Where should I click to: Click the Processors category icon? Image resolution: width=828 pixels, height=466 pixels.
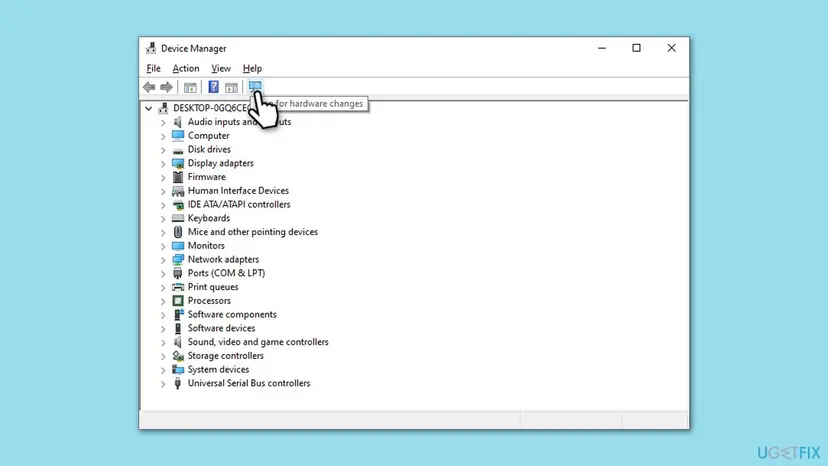178,301
